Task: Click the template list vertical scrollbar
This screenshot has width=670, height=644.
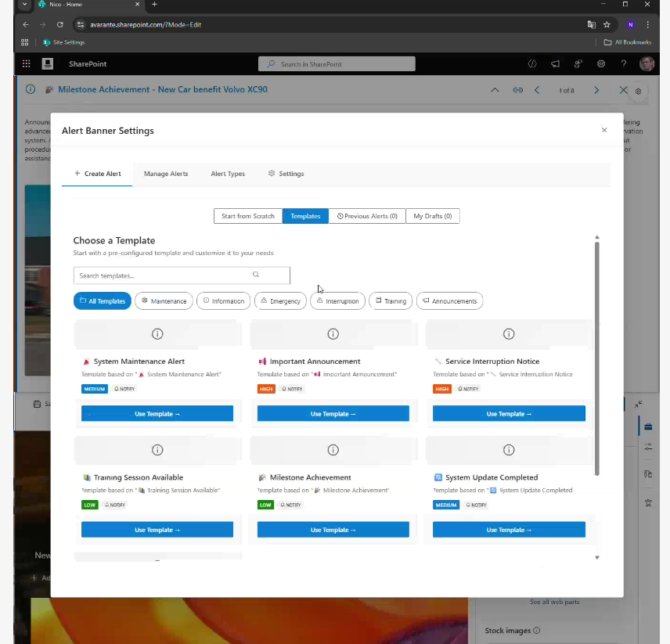Action: (x=596, y=352)
